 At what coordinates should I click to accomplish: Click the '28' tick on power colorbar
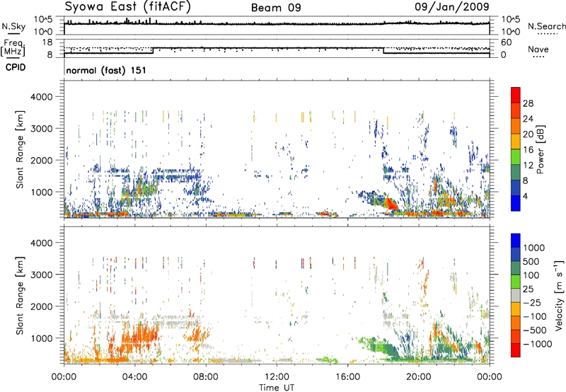[528, 103]
